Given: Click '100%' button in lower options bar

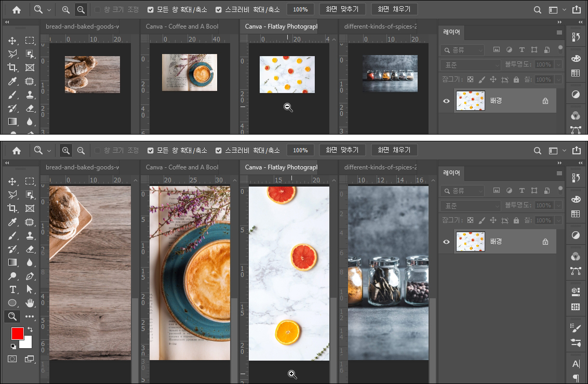Looking at the screenshot, I should click(300, 150).
